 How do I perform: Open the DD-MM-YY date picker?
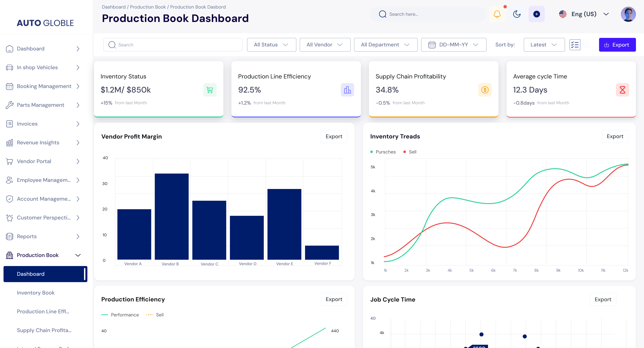(x=453, y=45)
